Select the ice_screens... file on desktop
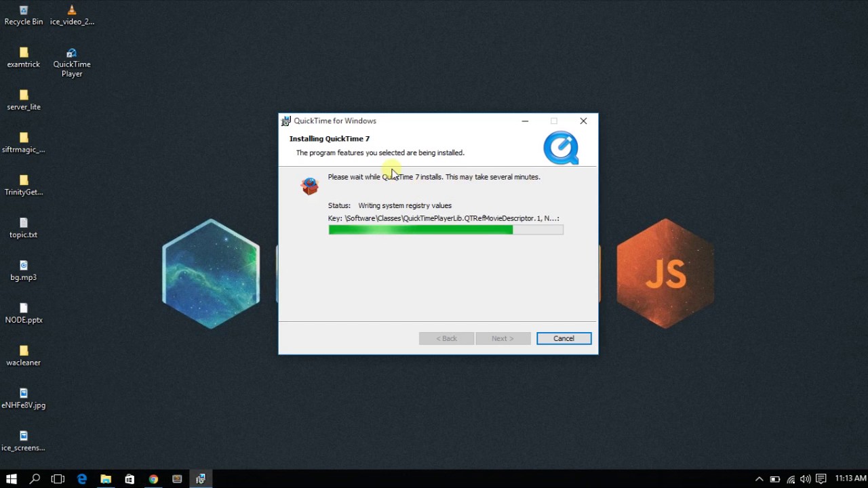This screenshot has height=488, width=868. point(24,443)
